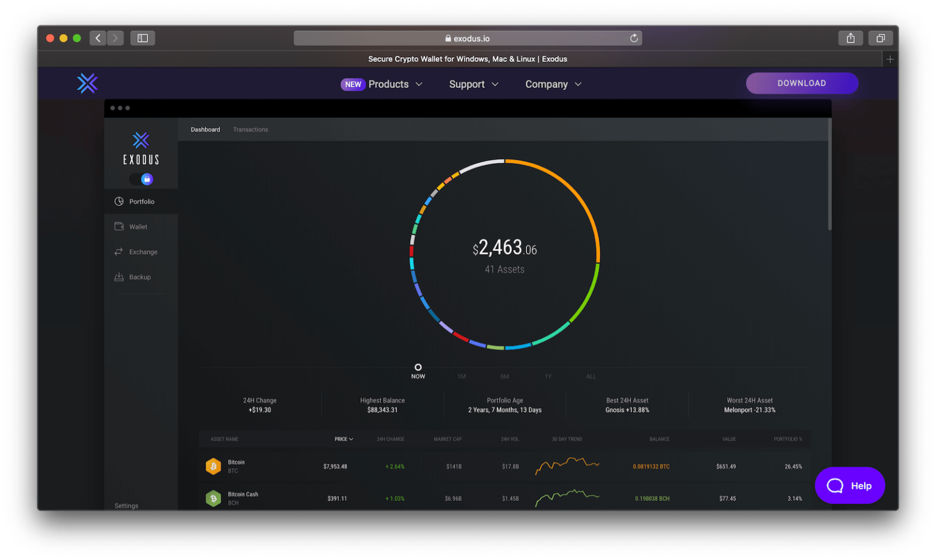Click the Best 24H Asset Gnosis stat
Image resolution: width=936 pixels, height=560 pixels.
click(x=627, y=405)
